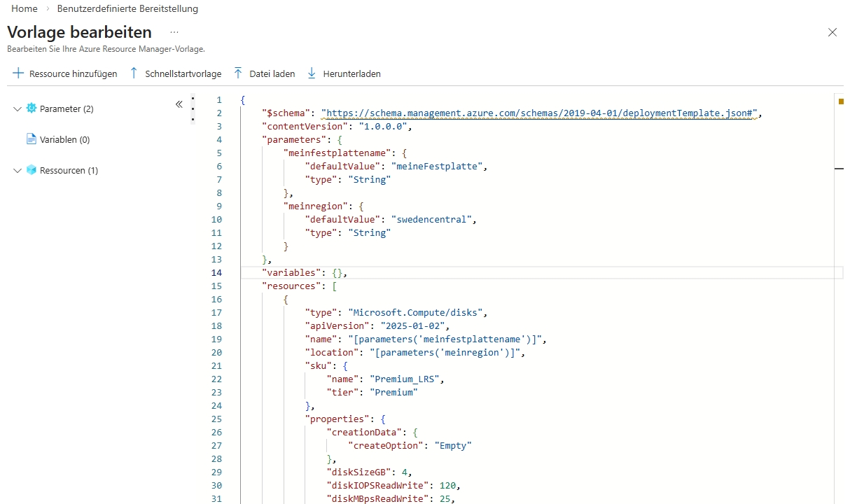Image resolution: width=850 pixels, height=504 pixels.
Task: Collapse the Parameter (2) tree node
Action: point(18,109)
